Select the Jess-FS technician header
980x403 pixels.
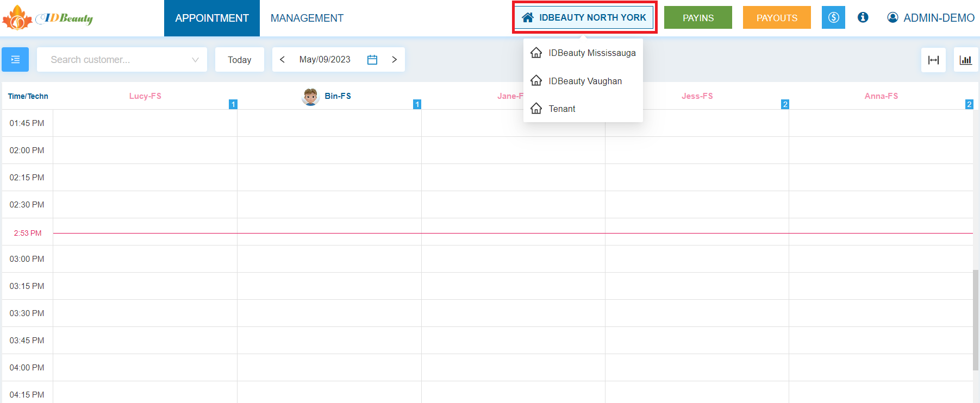click(697, 96)
